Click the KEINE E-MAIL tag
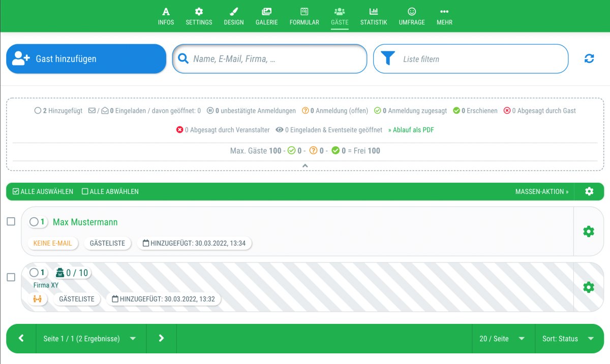Viewport: 610px width, 364px height. [x=52, y=243]
